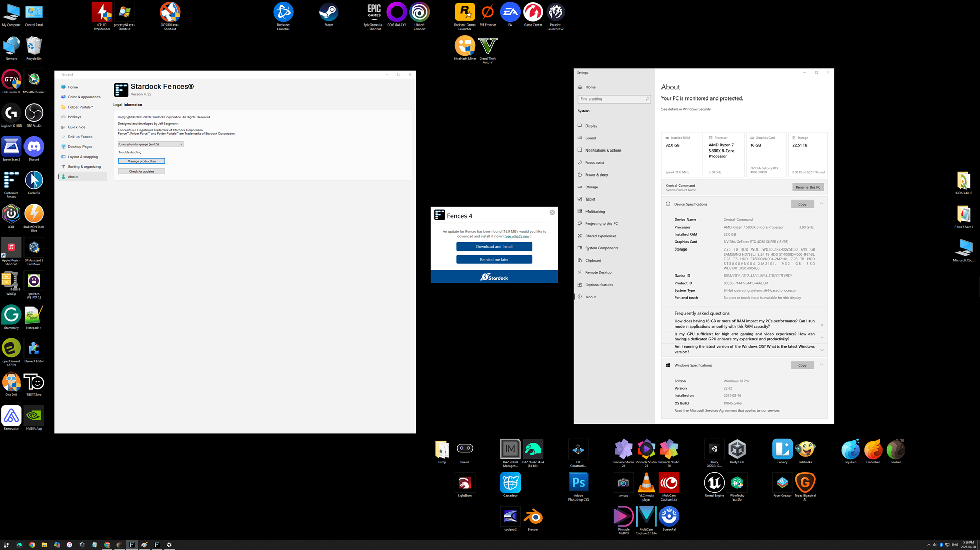Open the system language dropdown
The height and width of the screenshot is (550, 980).
[151, 144]
